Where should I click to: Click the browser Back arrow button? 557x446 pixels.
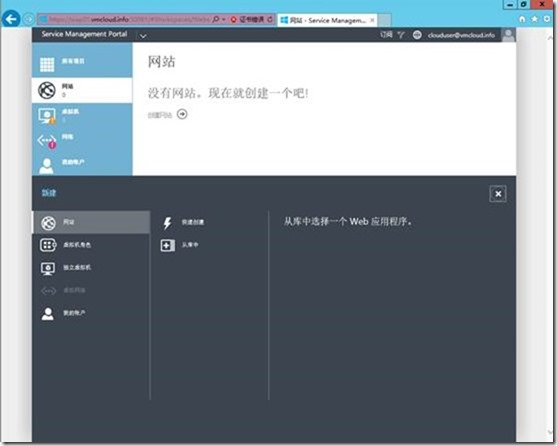click(11, 19)
